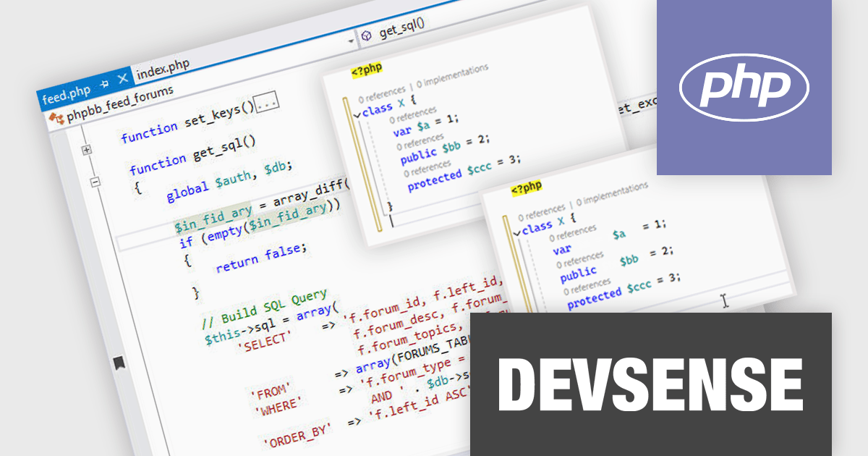The height and width of the screenshot is (456, 868).
Task: Click '0 implementations' in the upper snippet
Action: (452, 75)
